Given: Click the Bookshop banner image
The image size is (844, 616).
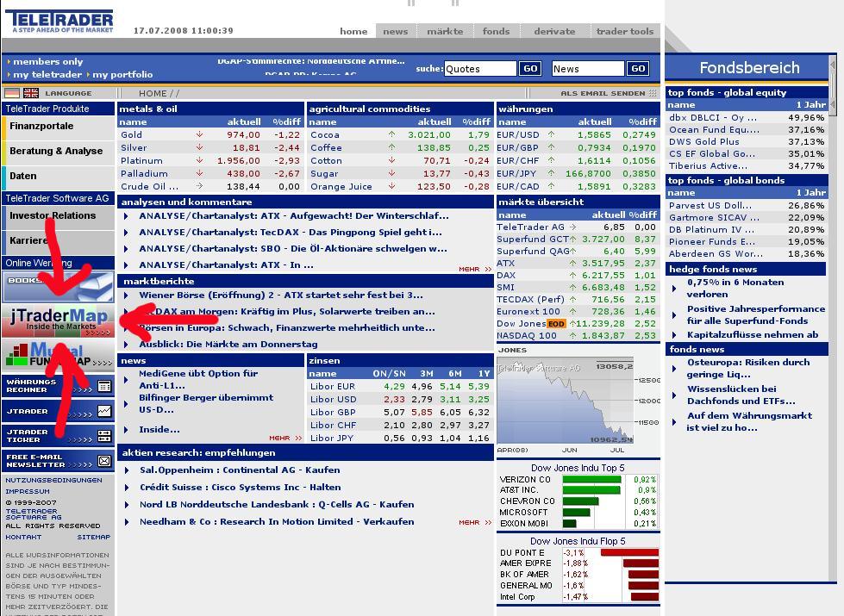Looking at the screenshot, I should click(x=58, y=287).
